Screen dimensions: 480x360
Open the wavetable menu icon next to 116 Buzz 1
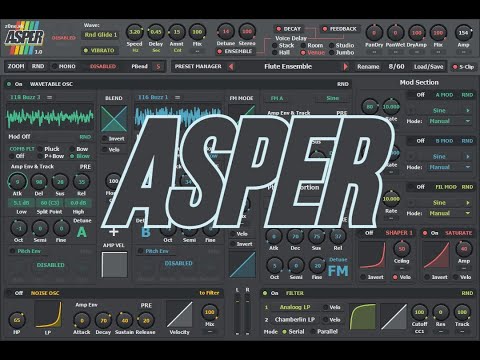(x=177, y=97)
